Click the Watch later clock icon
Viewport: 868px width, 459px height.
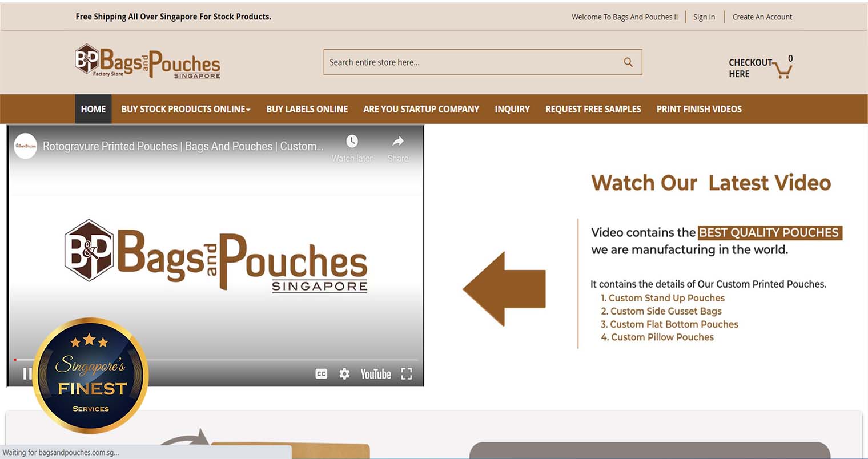[x=352, y=142]
